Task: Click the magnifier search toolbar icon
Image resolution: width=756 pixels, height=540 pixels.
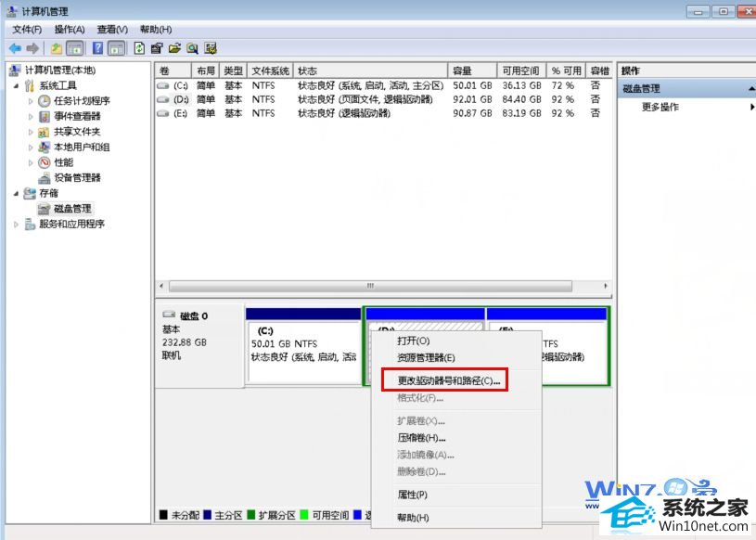Action: [192, 48]
